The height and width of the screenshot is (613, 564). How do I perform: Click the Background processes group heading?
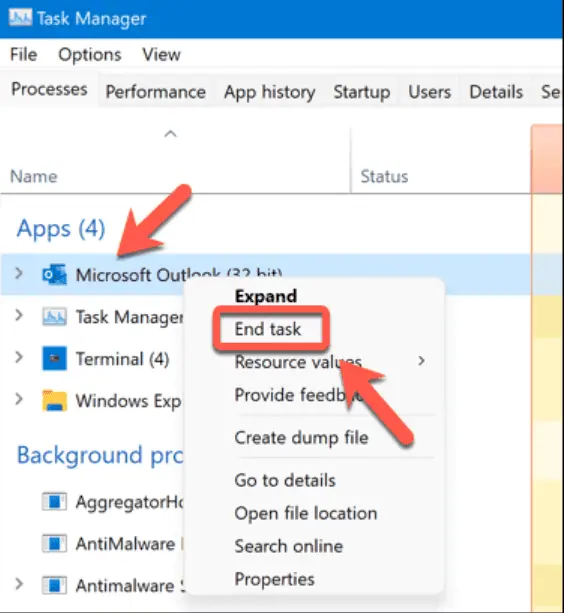(x=100, y=456)
